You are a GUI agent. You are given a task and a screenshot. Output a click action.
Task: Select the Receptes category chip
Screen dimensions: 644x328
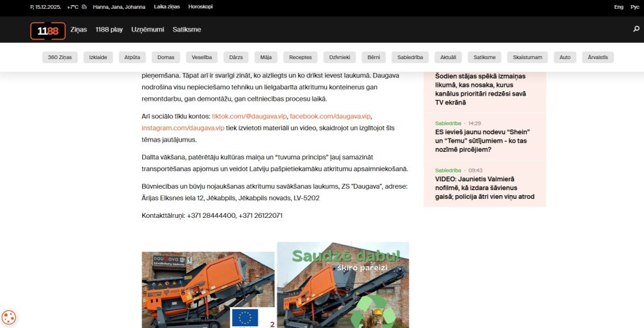[300, 57]
